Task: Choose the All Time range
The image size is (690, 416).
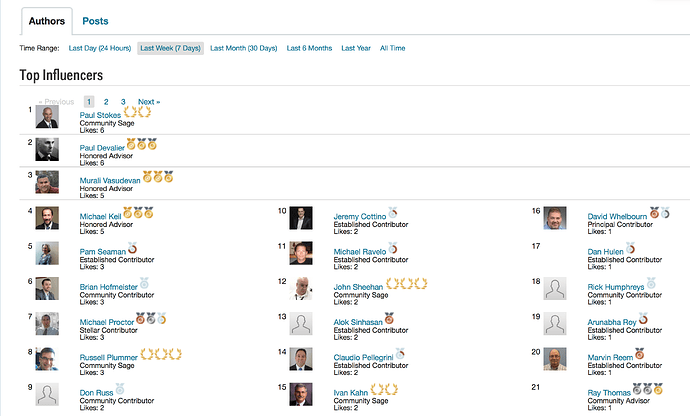Action: pos(392,48)
